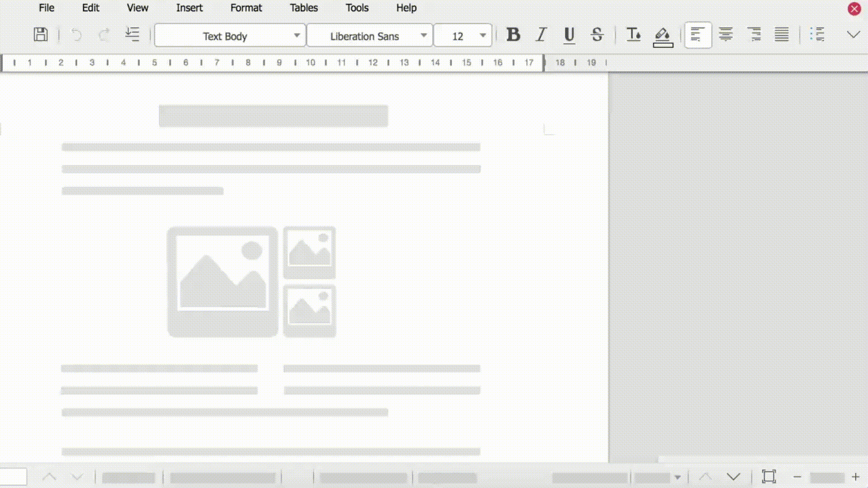The width and height of the screenshot is (868, 488).
Task: Open the Tables menu
Action: click(x=304, y=8)
